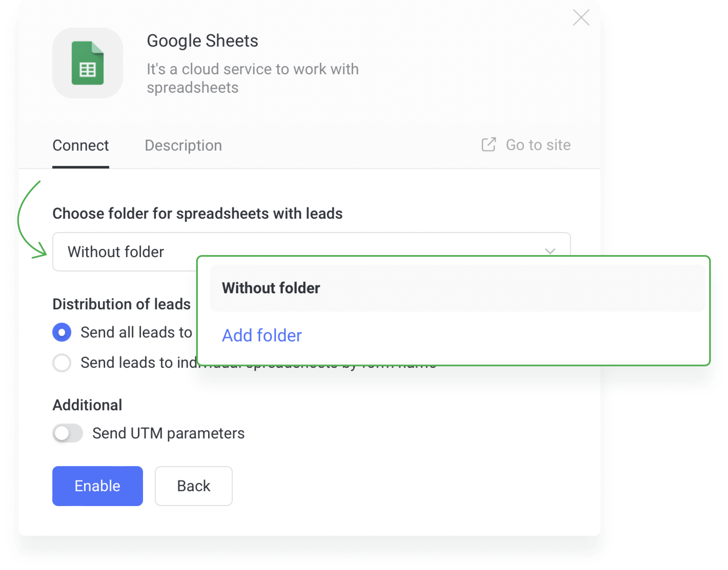Click the Back button

193,486
